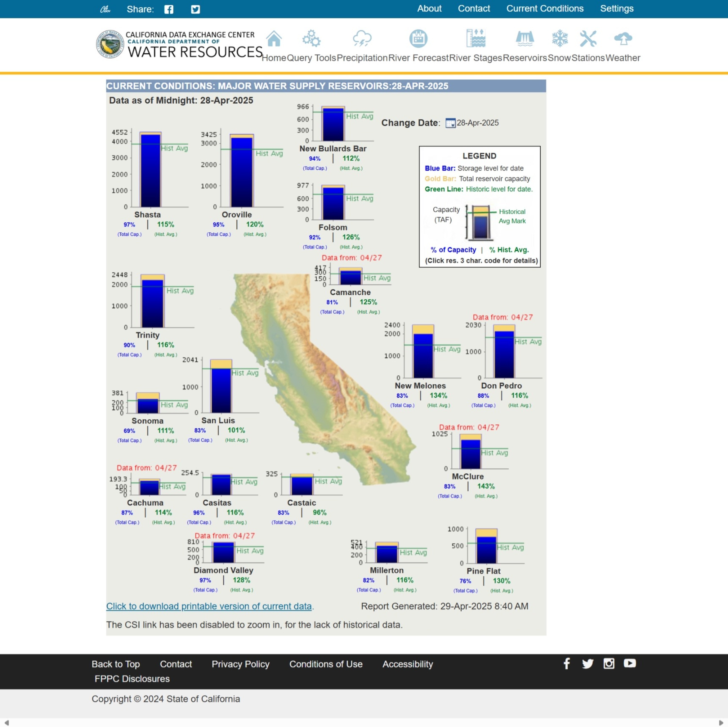The height and width of the screenshot is (727, 728).
Task: Open the Stations wrench icon
Action: pos(588,38)
